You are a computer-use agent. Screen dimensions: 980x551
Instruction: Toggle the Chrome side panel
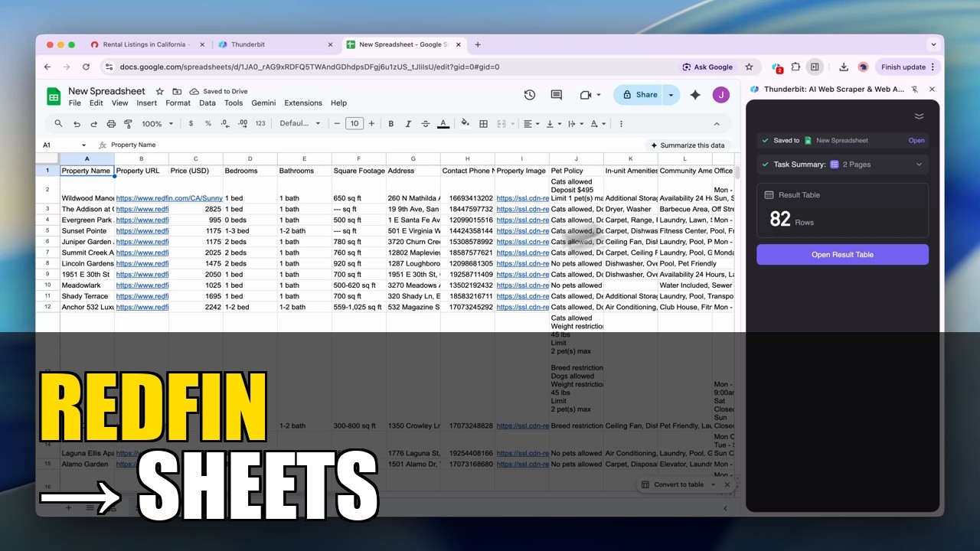(x=815, y=67)
